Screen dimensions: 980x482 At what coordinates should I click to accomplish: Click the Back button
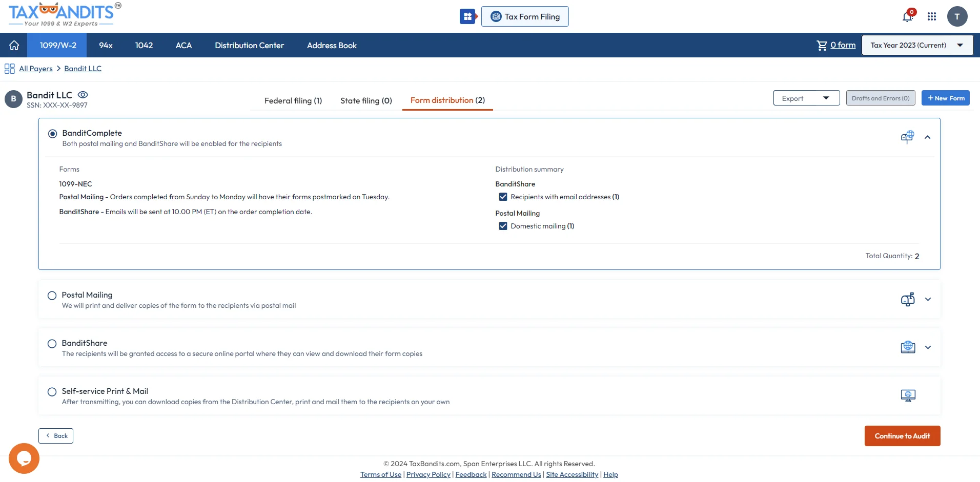[x=56, y=436]
